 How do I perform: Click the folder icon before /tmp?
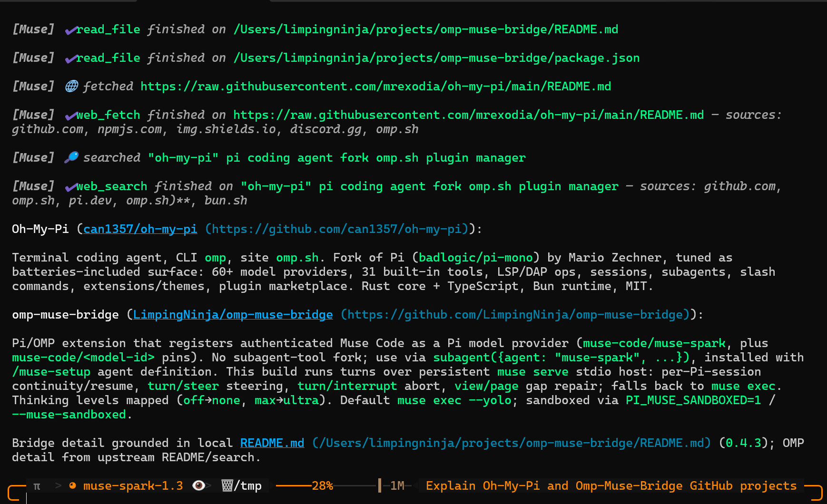(227, 485)
